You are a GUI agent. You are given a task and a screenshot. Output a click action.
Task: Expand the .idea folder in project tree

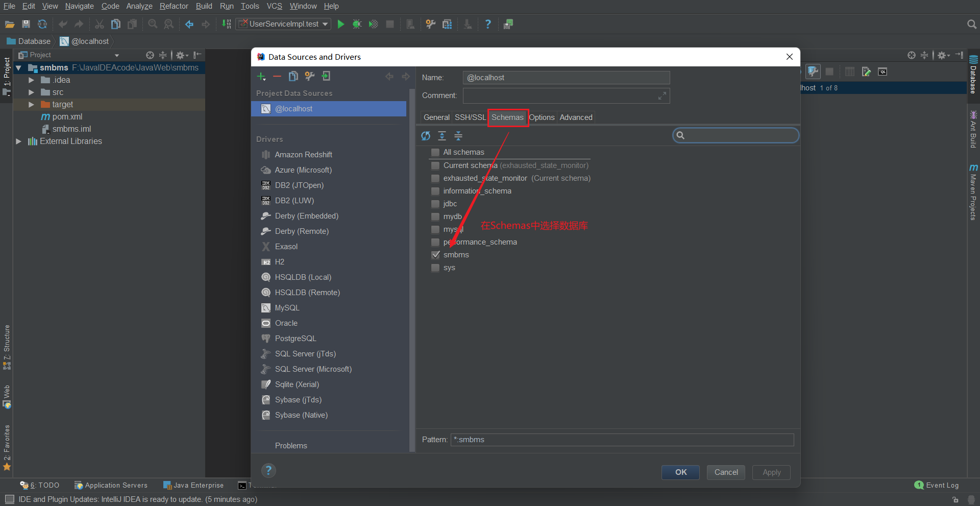click(31, 80)
